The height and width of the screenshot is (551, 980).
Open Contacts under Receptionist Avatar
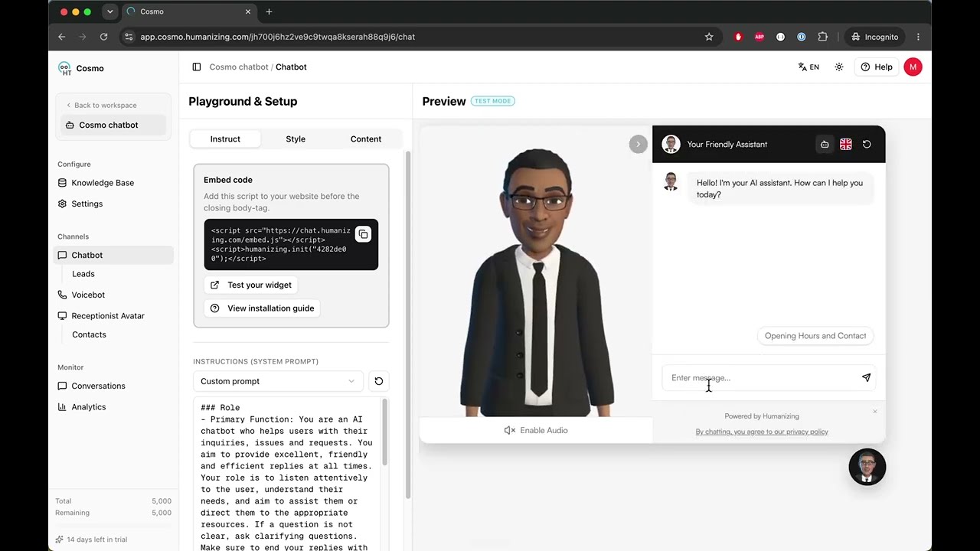[x=89, y=334]
